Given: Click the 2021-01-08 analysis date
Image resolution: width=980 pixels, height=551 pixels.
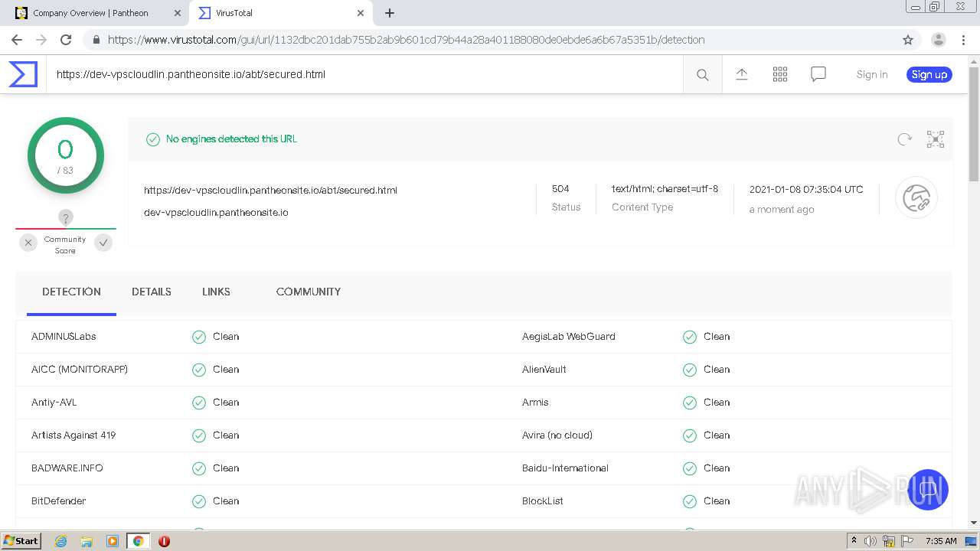Looking at the screenshot, I should click(x=806, y=190).
